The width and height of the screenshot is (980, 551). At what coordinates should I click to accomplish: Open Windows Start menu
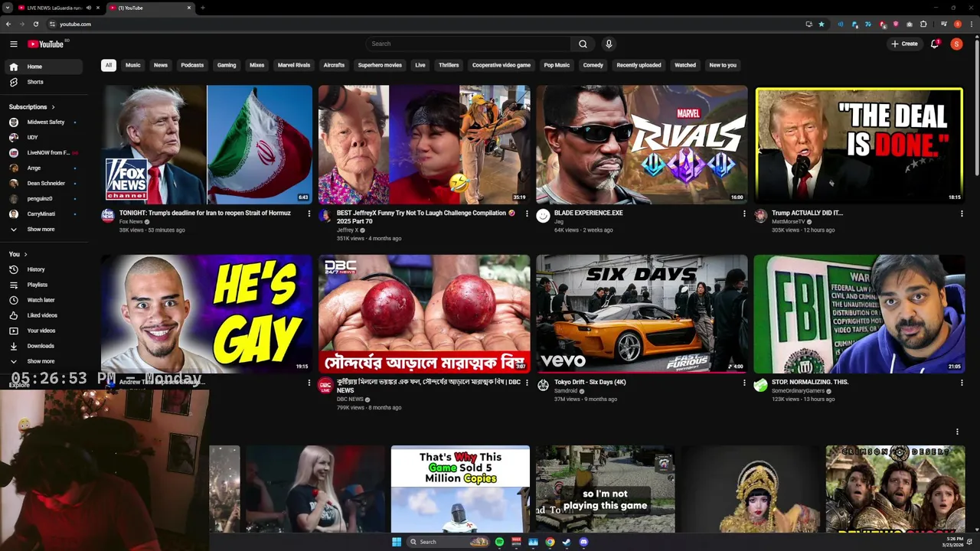pos(397,542)
